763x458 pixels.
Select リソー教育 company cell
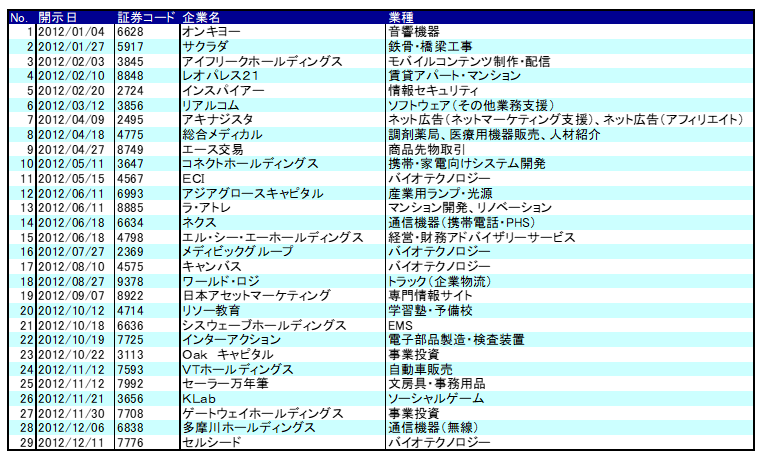coord(211,311)
